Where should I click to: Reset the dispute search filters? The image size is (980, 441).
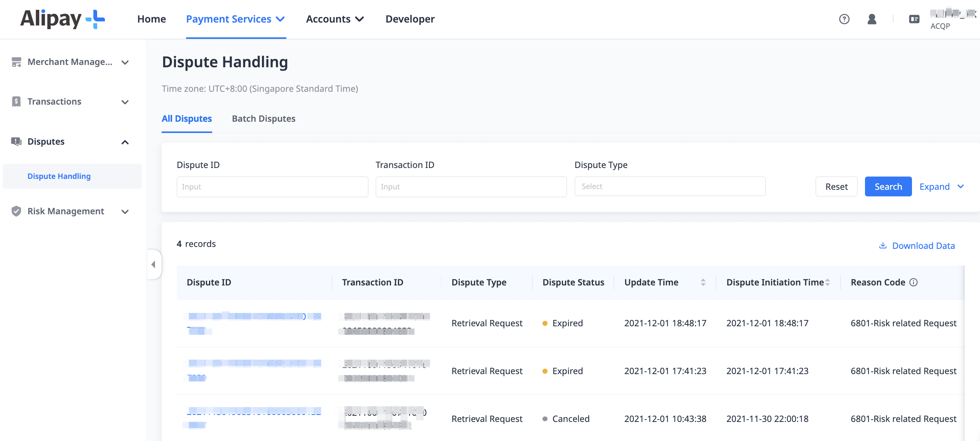tap(836, 186)
